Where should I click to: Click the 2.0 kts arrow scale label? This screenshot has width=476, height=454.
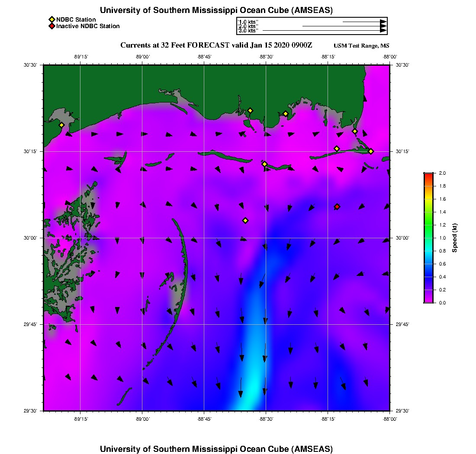click(248, 26)
